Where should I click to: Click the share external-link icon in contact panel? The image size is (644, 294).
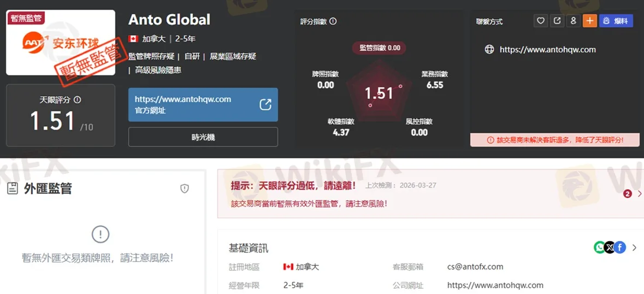click(557, 21)
